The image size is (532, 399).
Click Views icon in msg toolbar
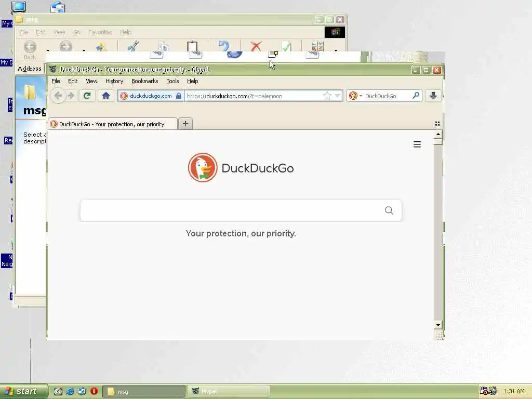pyautogui.click(x=318, y=46)
